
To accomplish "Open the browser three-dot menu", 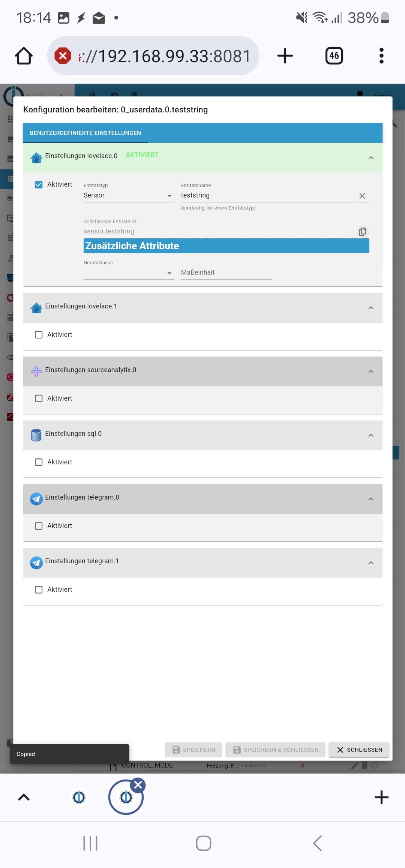I will (x=381, y=56).
